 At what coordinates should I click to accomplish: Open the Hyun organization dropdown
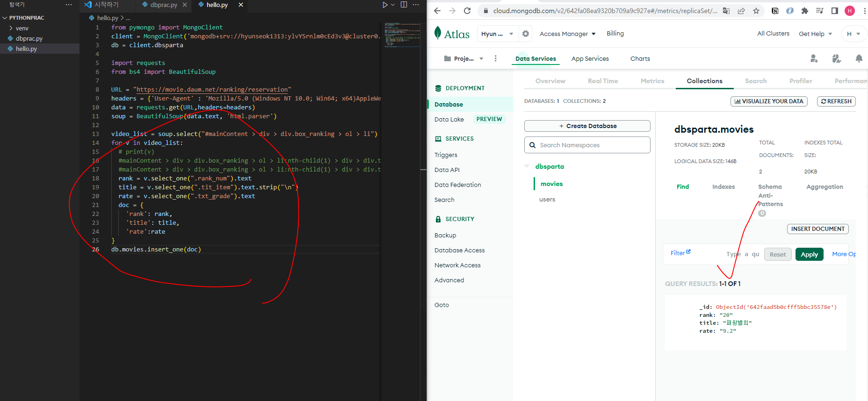coord(497,34)
